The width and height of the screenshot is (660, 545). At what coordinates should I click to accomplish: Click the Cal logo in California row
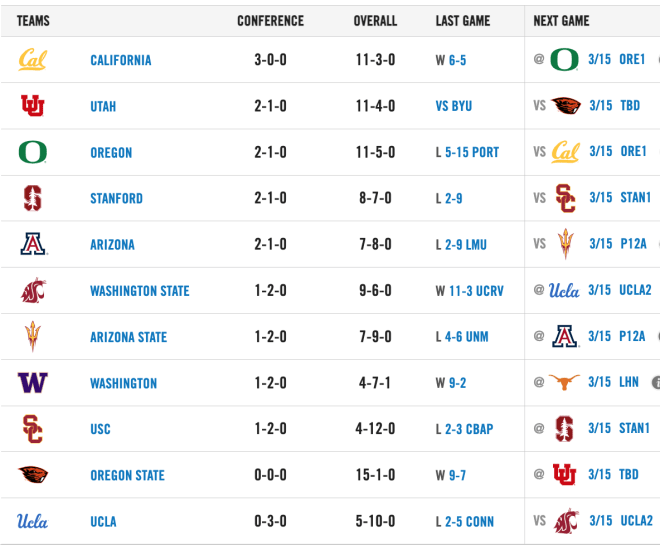[32, 60]
